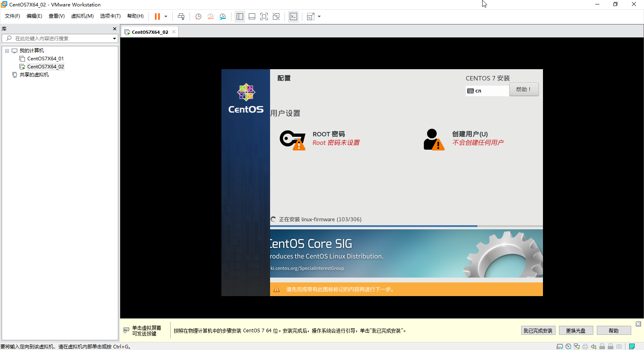Open the 虚拟机(M) menu
The width and height of the screenshot is (644, 350).
click(83, 16)
